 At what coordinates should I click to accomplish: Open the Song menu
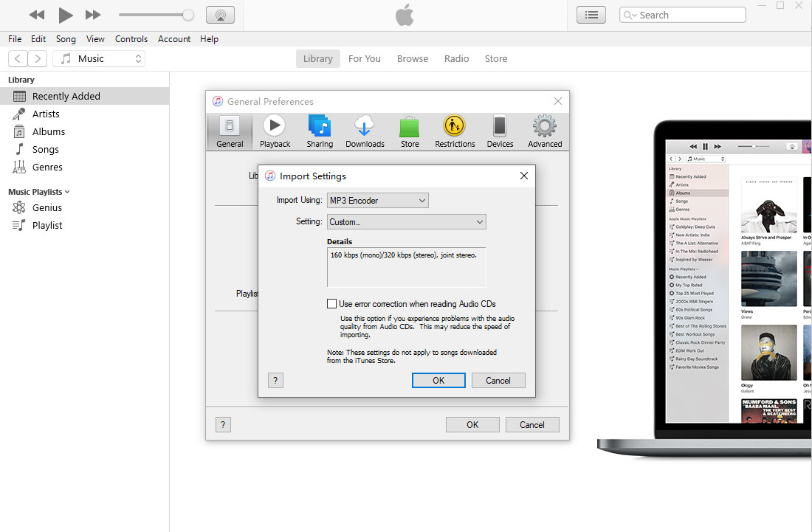[x=66, y=39]
